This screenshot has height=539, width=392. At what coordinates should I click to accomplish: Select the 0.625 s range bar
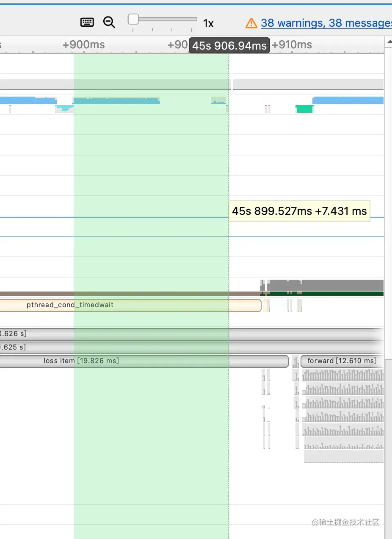click(x=192, y=347)
